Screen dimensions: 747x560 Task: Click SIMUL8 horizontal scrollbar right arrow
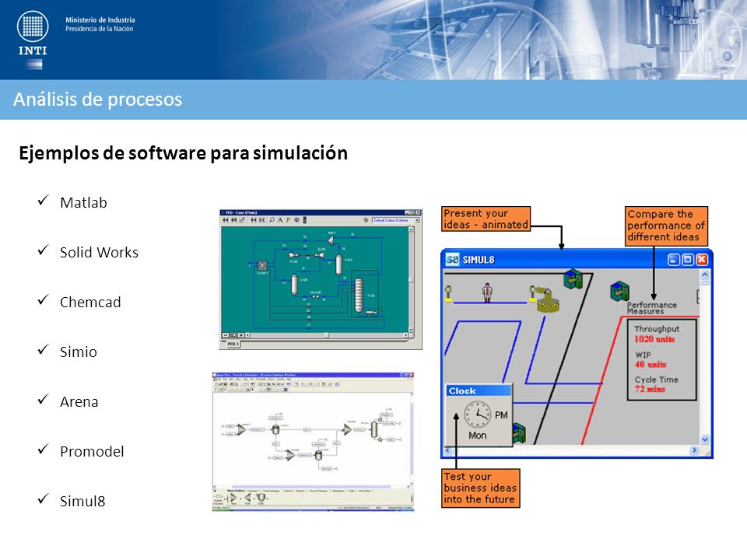click(694, 450)
